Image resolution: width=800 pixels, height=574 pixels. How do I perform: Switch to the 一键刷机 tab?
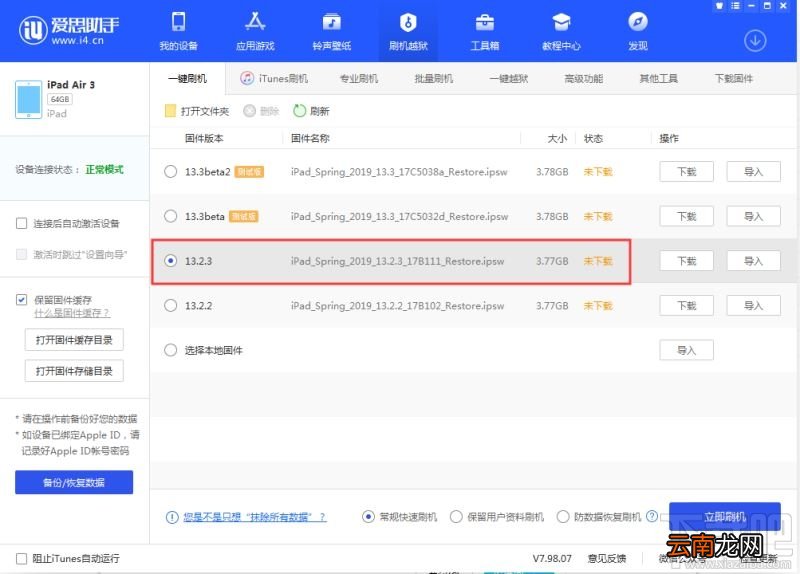click(x=187, y=79)
